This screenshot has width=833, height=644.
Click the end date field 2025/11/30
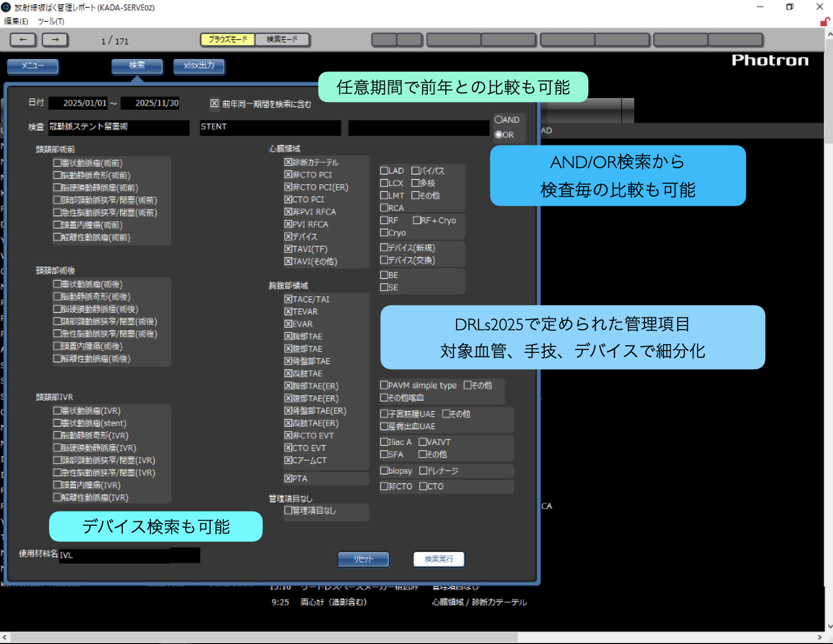(150, 103)
